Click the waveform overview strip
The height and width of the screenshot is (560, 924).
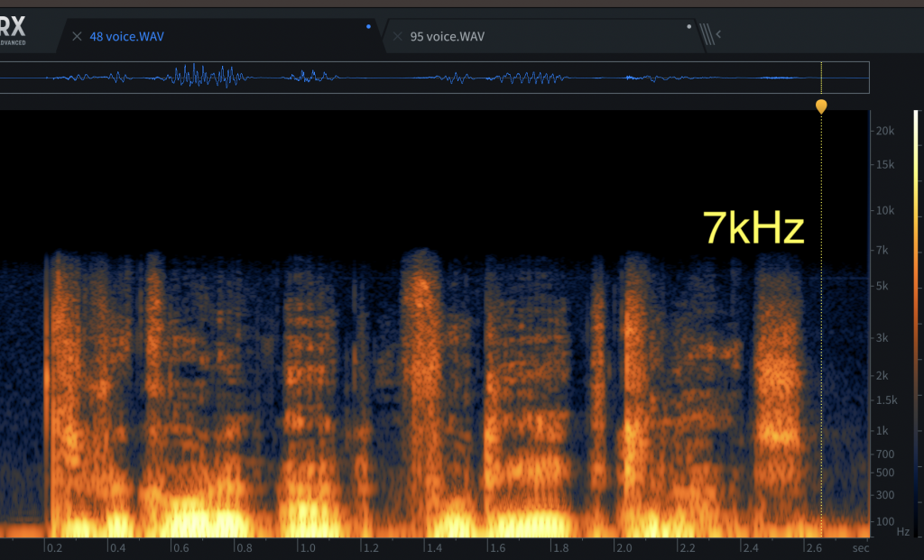tap(433, 78)
